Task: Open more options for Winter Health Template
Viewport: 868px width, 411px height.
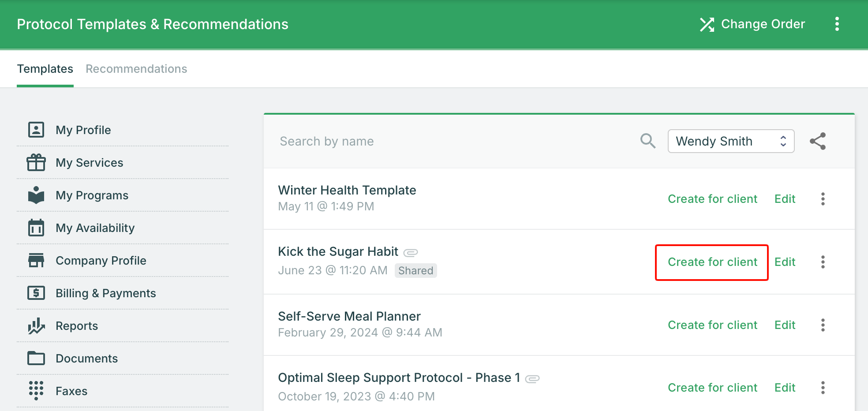Action: 823,199
